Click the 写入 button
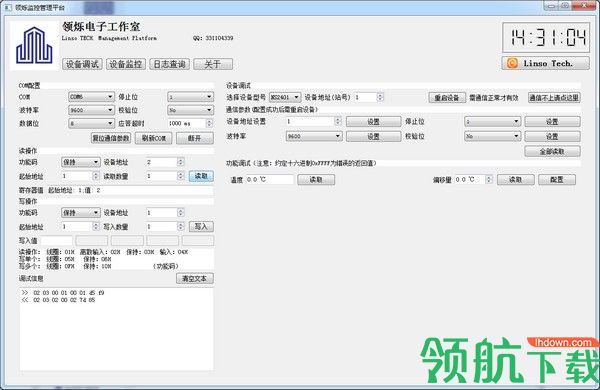 [201, 227]
